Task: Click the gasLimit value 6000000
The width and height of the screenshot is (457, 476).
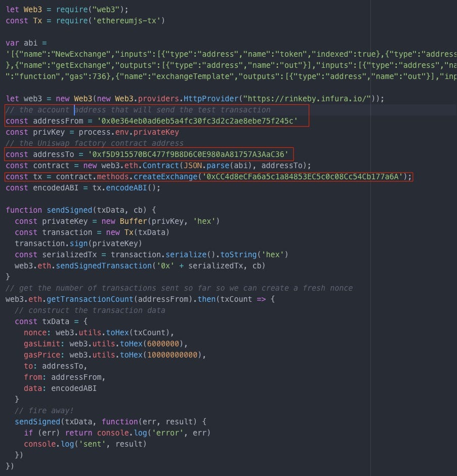Action: coord(163,344)
